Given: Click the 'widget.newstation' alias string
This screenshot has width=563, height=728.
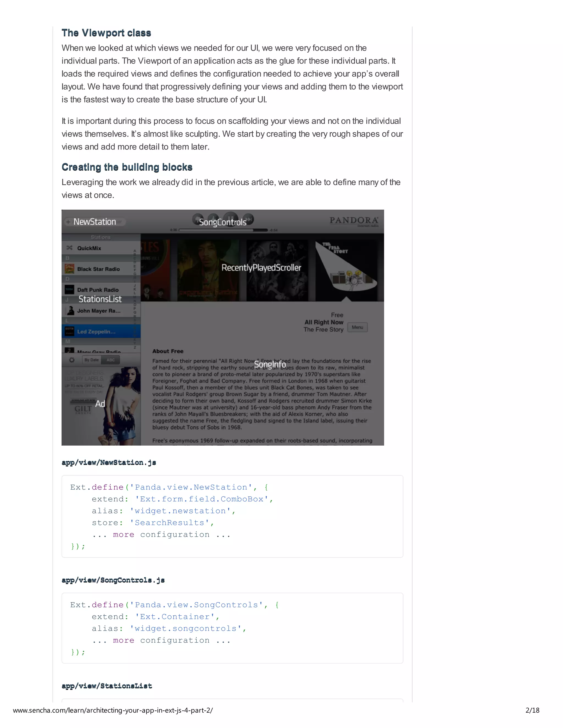Looking at the screenshot, I should click(x=180, y=511).
